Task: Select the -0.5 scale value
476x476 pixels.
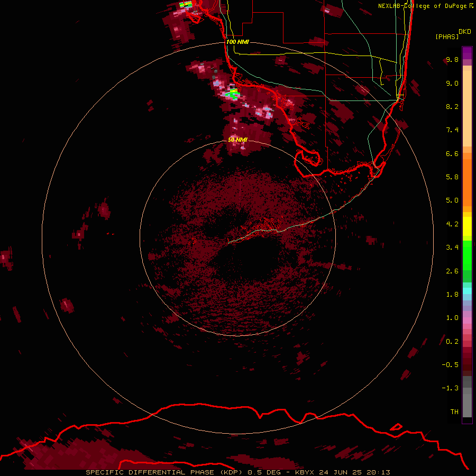Action: (450, 365)
